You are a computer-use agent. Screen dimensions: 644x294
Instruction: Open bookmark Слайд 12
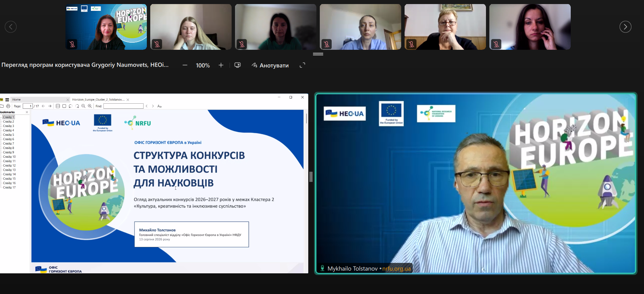[x=9, y=166]
